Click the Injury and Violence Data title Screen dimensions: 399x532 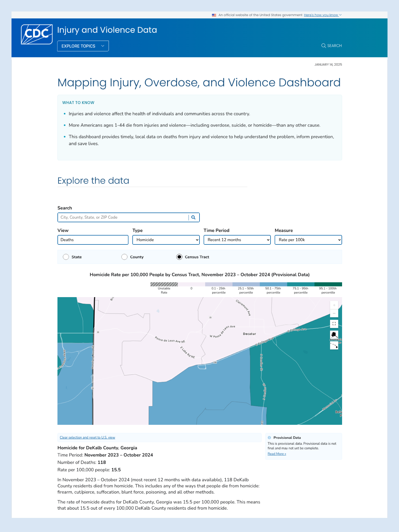(107, 30)
